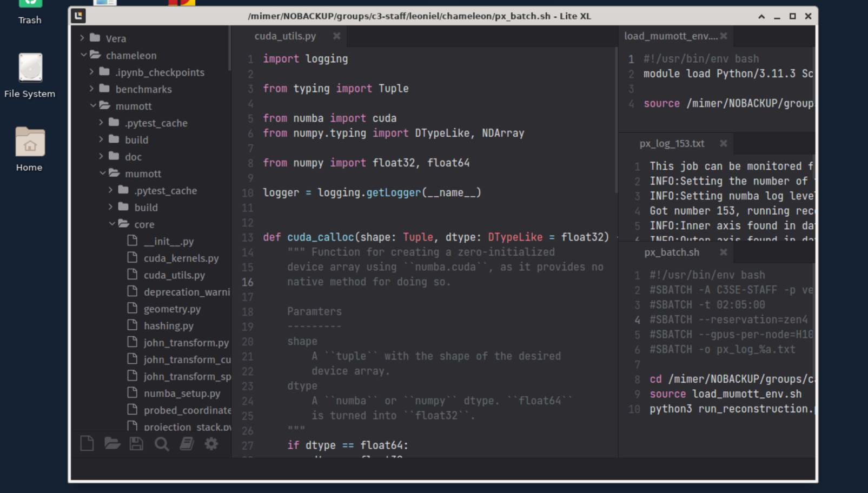Image resolution: width=868 pixels, height=493 pixels.
Task: Open cuda_utils.py in the file tree
Action: pos(174,275)
